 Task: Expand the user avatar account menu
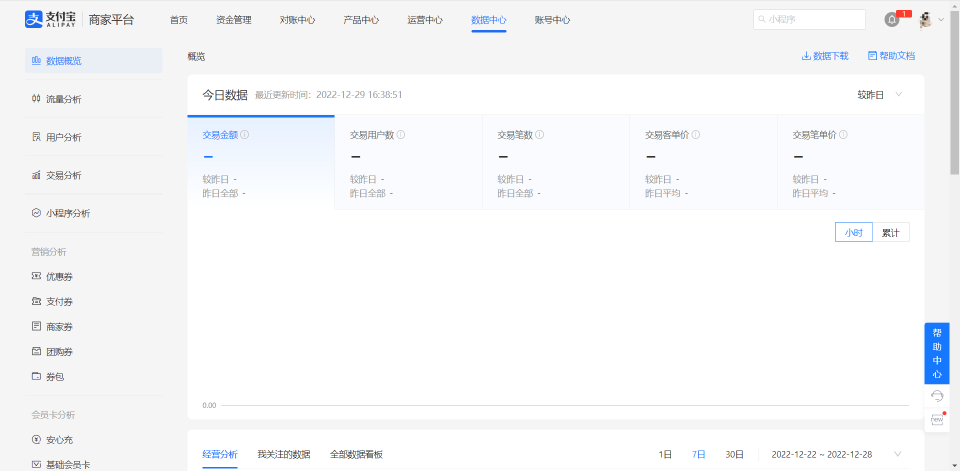(931, 20)
